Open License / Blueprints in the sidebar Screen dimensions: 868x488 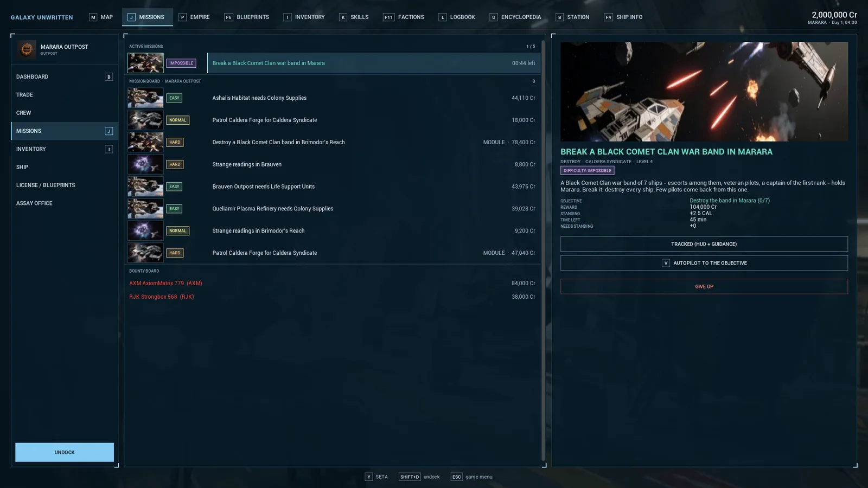[x=65, y=185]
